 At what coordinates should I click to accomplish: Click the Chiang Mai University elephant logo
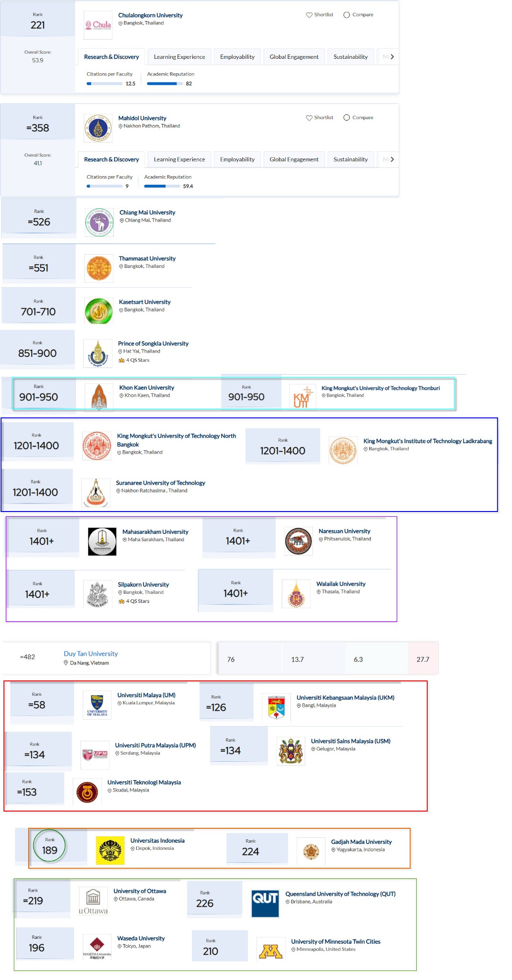click(x=100, y=223)
